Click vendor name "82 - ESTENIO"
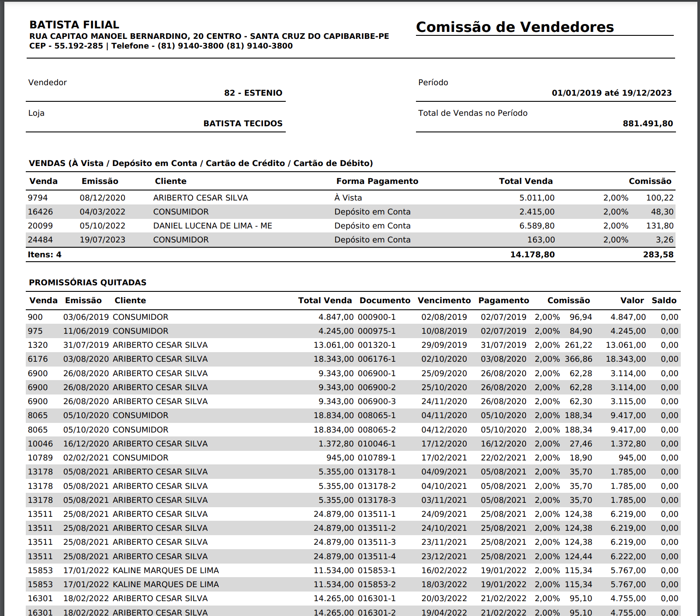The height and width of the screenshot is (616, 700). (253, 93)
